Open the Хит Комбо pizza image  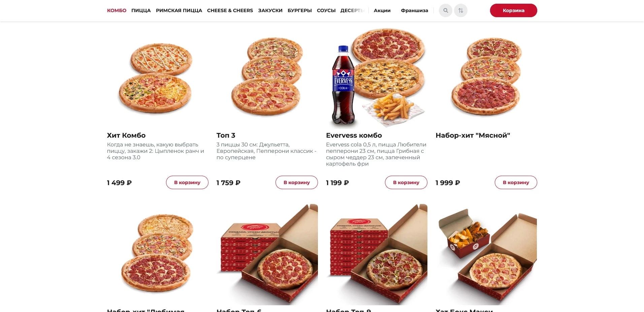156,78
